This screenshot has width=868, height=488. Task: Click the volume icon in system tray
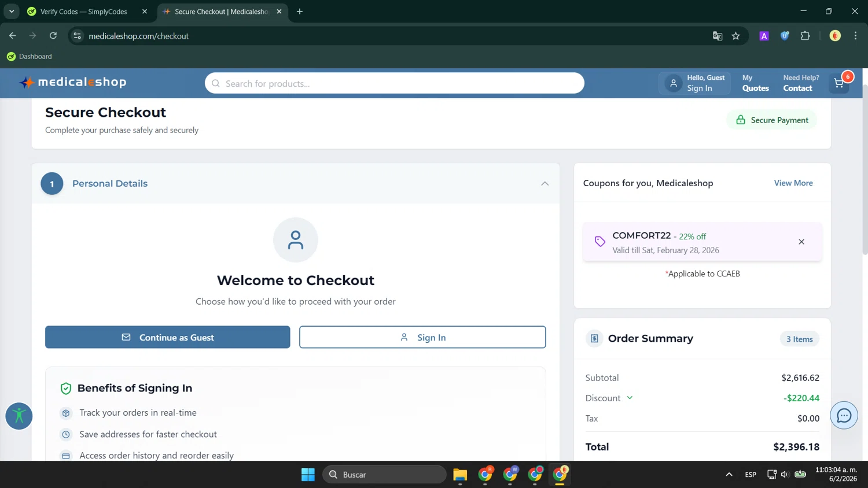[x=785, y=475]
